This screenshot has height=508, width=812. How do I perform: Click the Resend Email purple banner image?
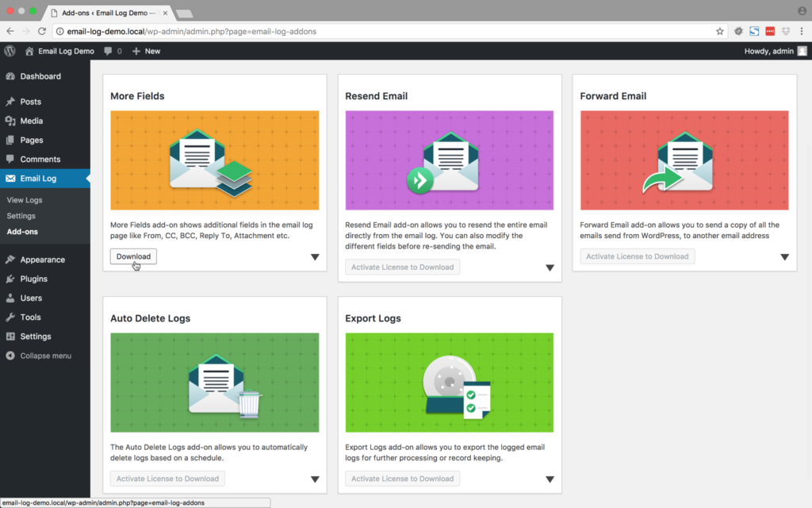[450, 160]
